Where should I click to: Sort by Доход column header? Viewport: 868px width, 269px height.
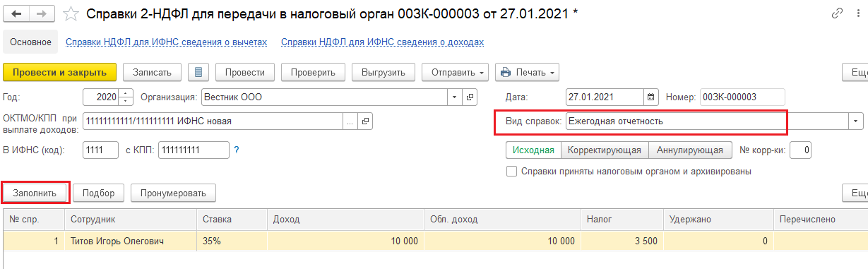pos(346,220)
